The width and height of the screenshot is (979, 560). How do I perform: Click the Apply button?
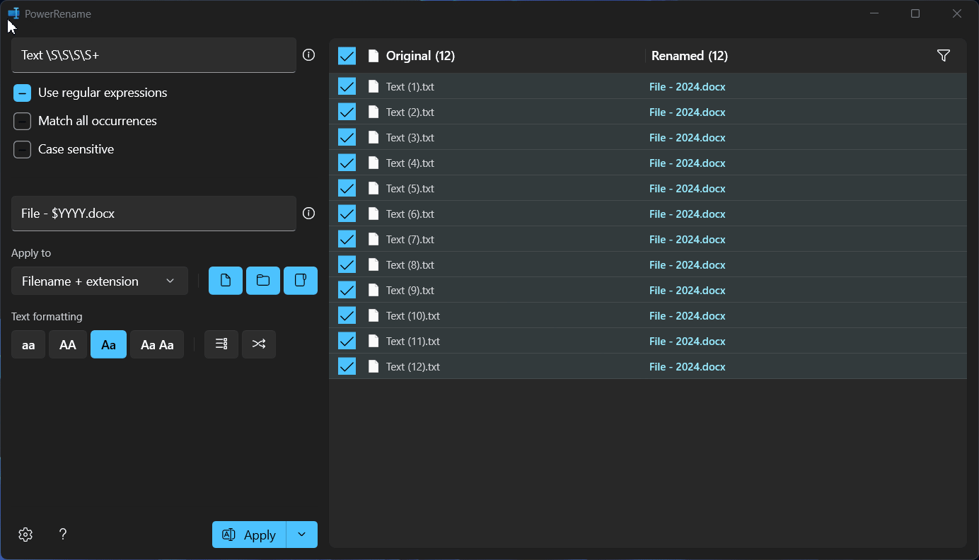[249, 535]
